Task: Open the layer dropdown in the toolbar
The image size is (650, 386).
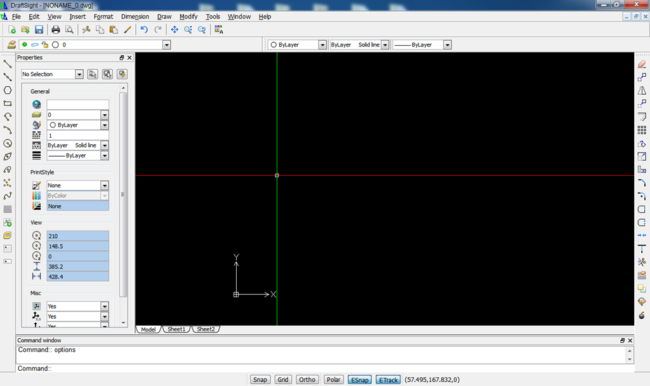Action: [x=166, y=44]
